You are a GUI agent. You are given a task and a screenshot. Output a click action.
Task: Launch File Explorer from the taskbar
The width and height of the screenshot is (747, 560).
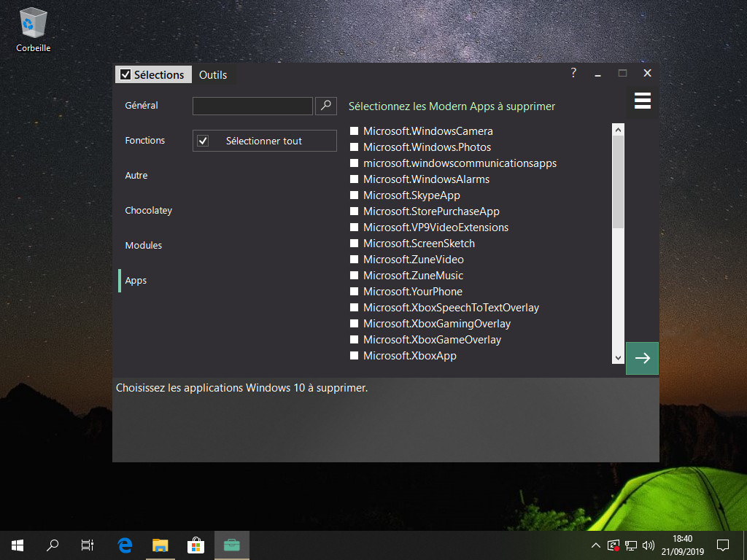160,545
